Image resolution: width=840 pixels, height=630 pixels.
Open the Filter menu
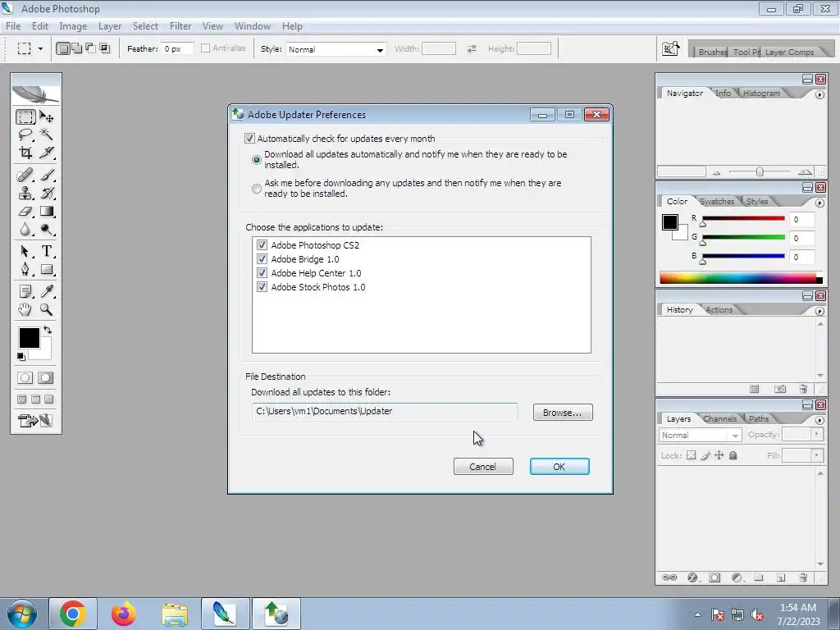click(180, 26)
